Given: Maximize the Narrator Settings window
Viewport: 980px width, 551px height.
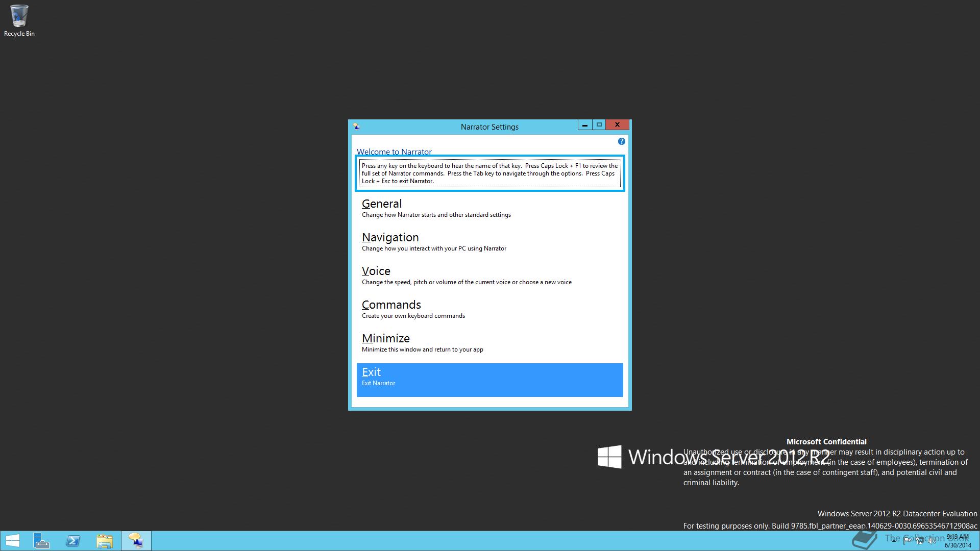Looking at the screenshot, I should pyautogui.click(x=599, y=125).
